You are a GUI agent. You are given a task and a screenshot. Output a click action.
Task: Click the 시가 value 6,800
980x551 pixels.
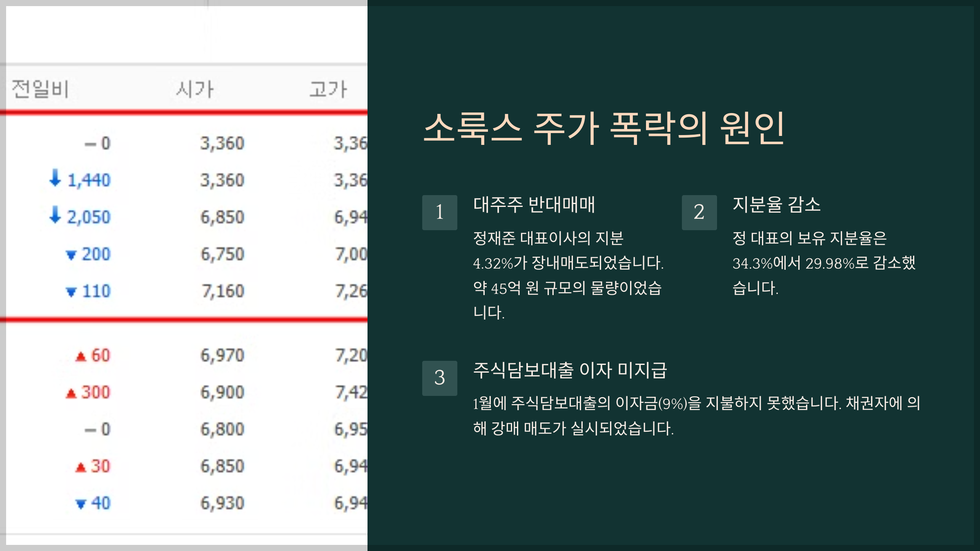coord(223,429)
